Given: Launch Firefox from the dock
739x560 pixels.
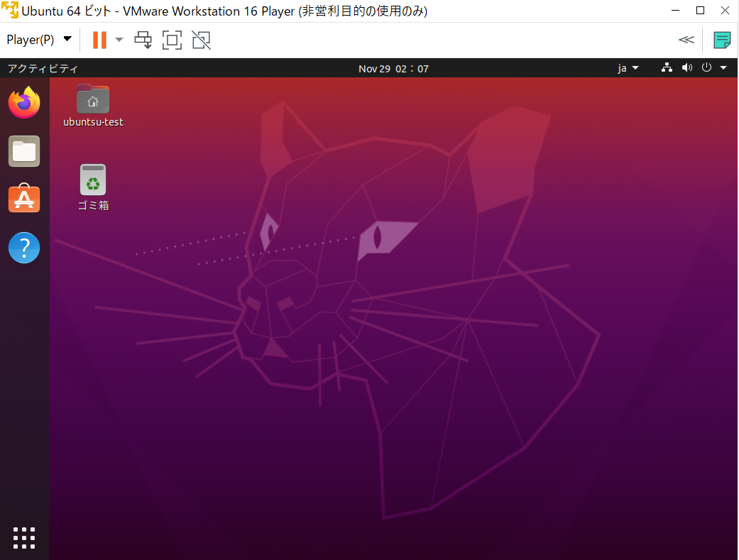Looking at the screenshot, I should (24, 102).
